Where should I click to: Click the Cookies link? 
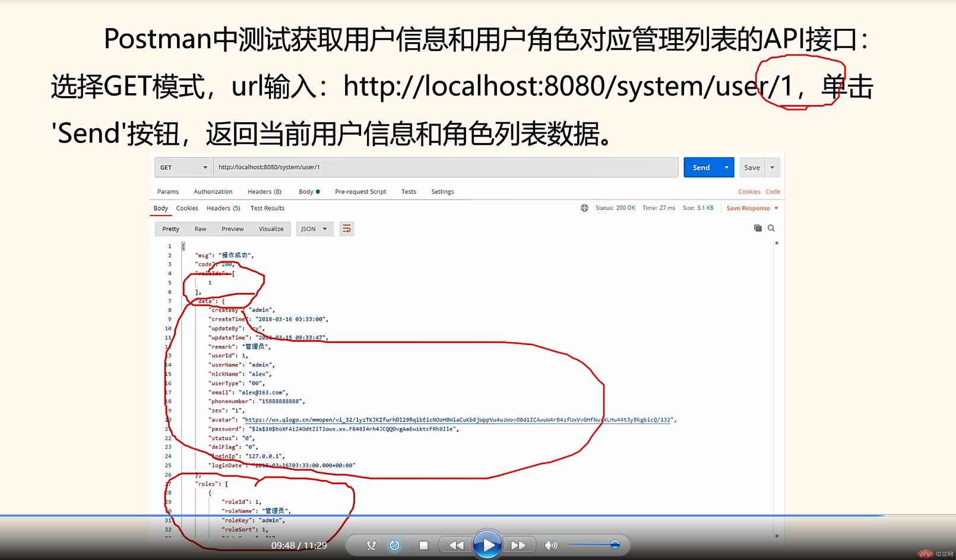[x=749, y=192]
